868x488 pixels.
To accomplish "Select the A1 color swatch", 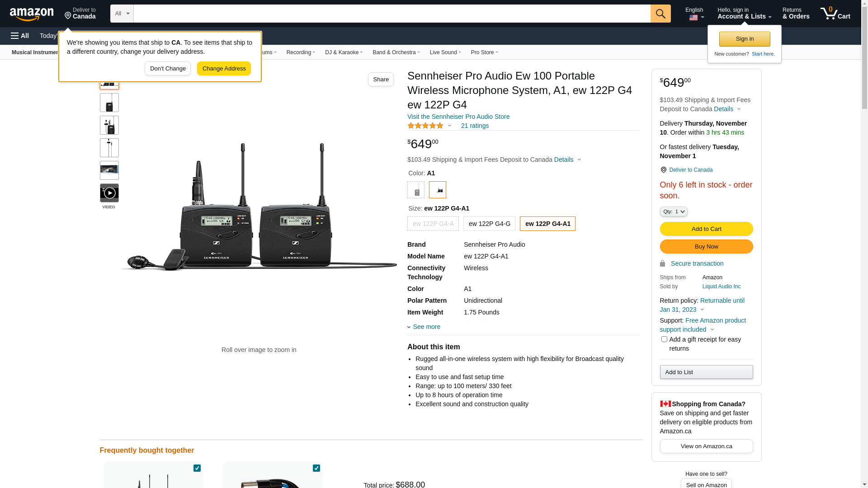I will (438, 190).
